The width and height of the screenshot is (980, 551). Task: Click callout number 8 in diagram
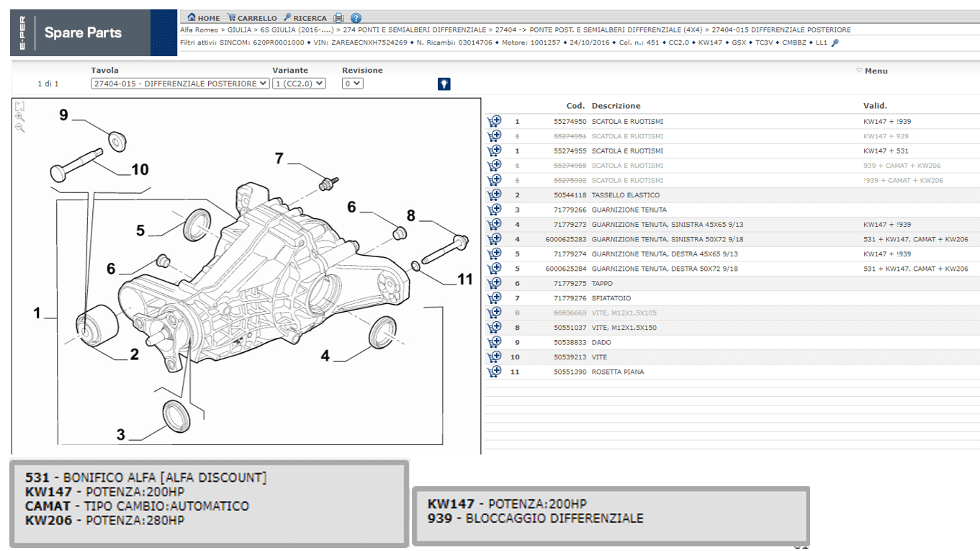(x=411, y=215)
